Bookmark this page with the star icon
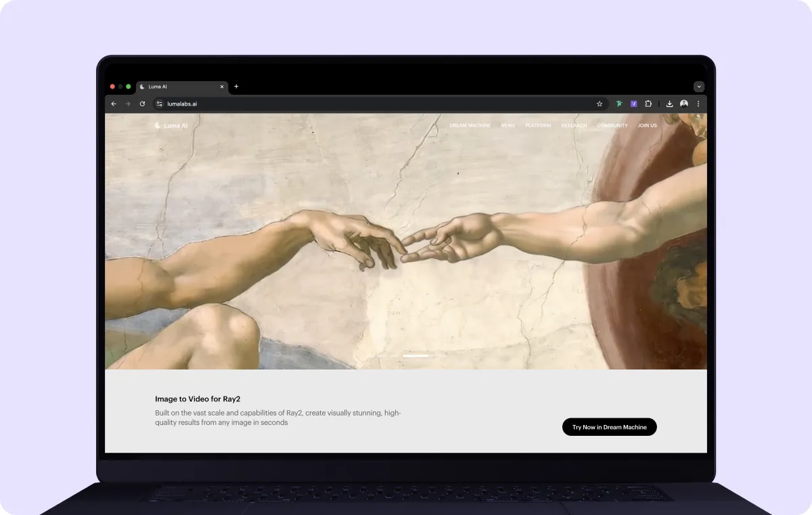The width and height of the screenshot is (812, 515). click(x=600, y=104)
